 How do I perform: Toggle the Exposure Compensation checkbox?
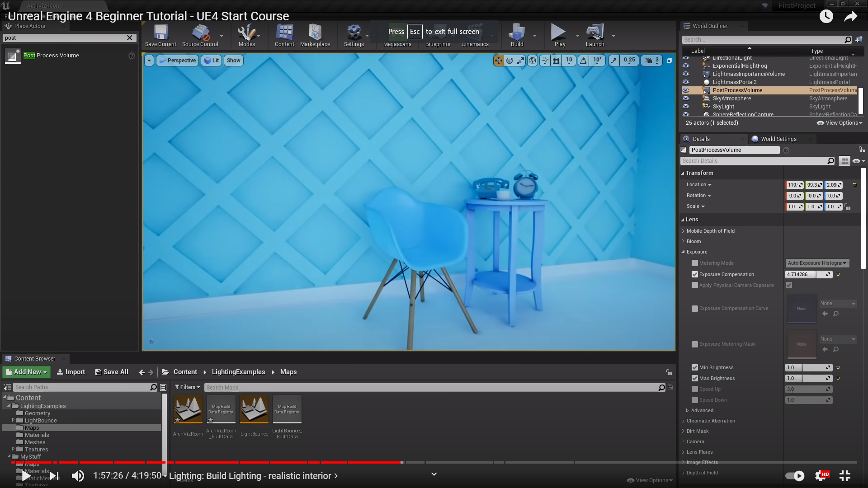click(x=695, y=274)
